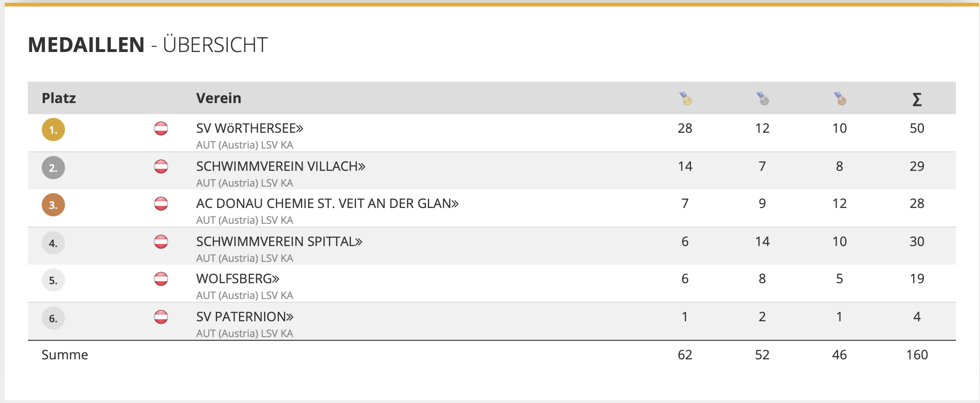The image size is (980, 403).
Task: Click the silver medal column icon
Action: coord(762,98)
